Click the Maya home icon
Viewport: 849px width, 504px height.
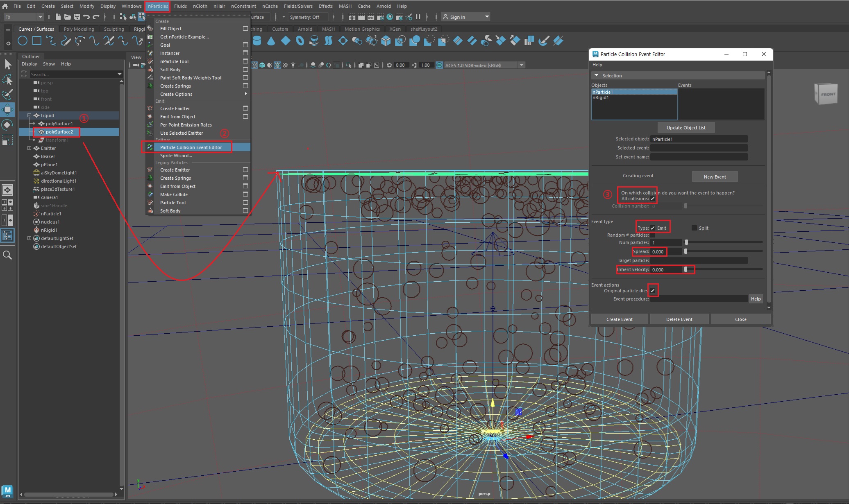click(x=5, y=6)
